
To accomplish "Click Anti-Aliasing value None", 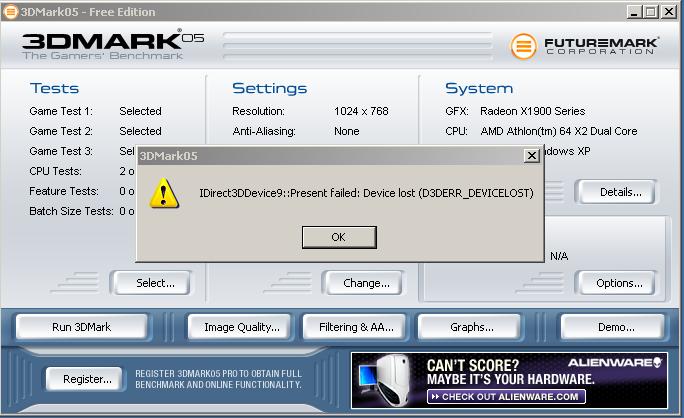I will 347,131.
